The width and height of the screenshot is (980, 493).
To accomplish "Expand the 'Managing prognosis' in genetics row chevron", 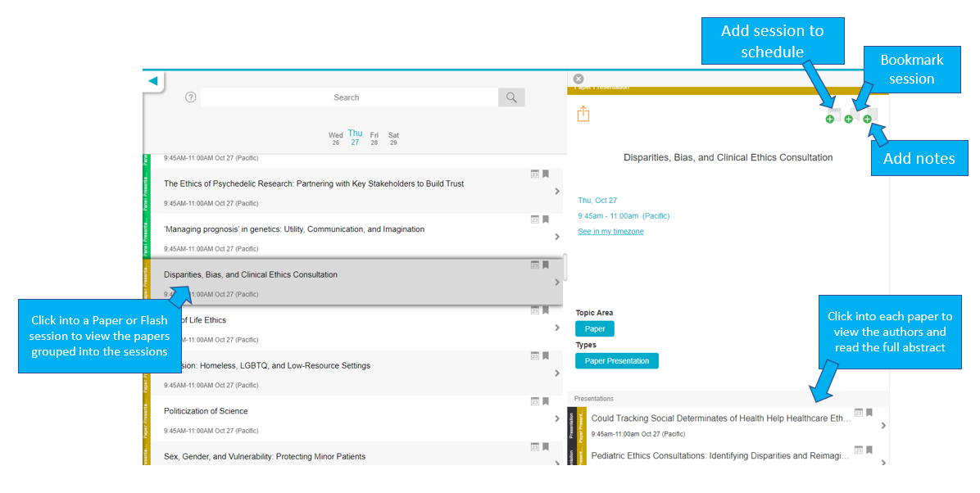I will (557, 237).
